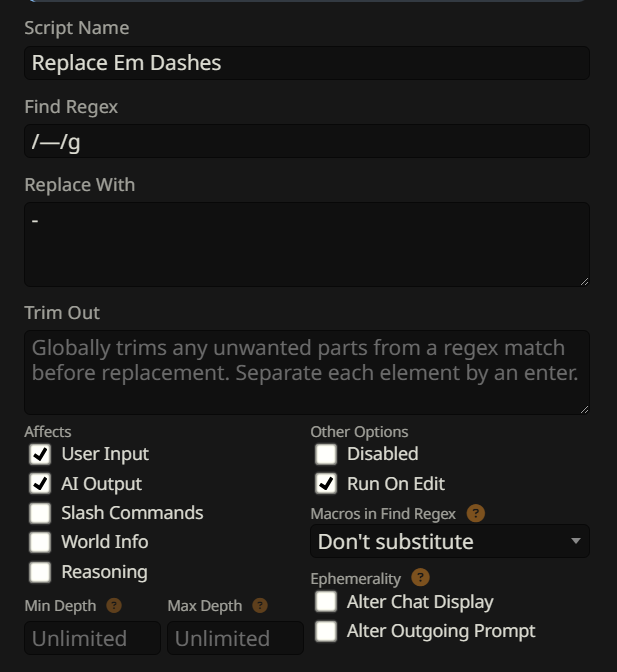617x672 pixels.
Task: Enable the Slash Commands checkbox
Action: click(x=40, y=513)
